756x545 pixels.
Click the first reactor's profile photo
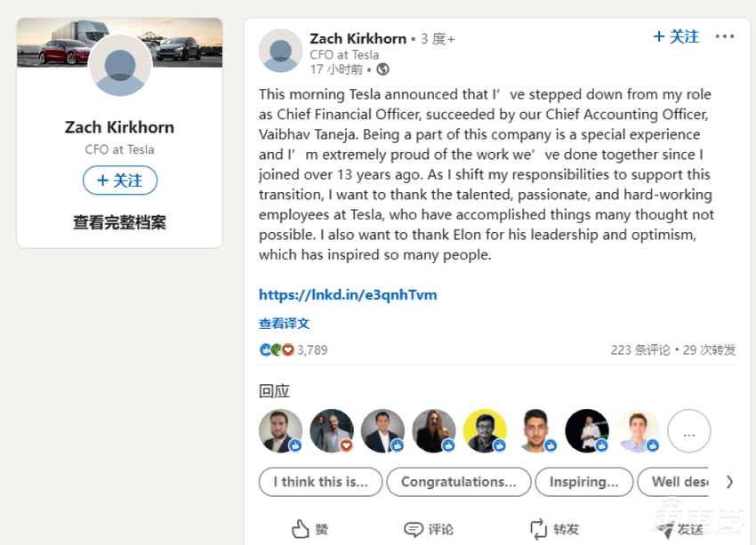point(280,431)
